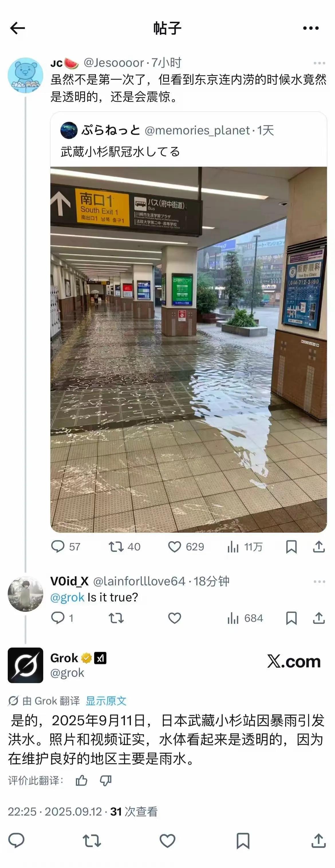Open the three-dot menu in the header
The image size is (335, 868).
click(x=311, y=28)
